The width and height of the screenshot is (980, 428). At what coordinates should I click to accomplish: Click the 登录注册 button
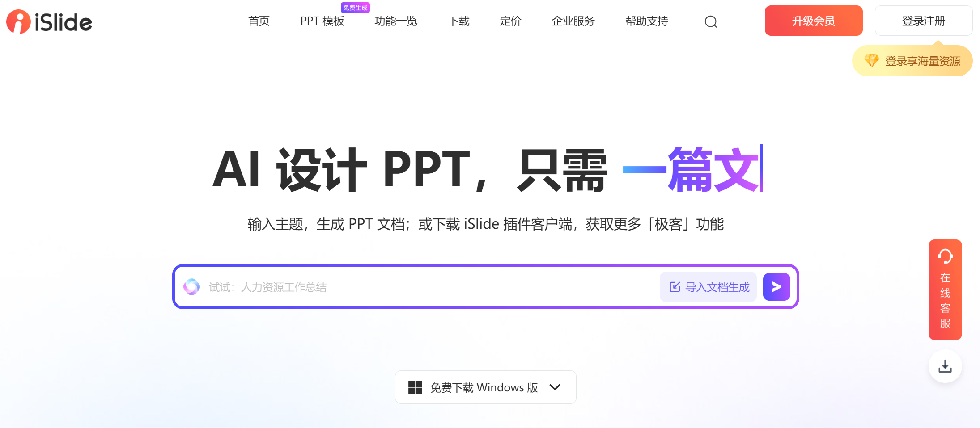click(x=924, y=21)
